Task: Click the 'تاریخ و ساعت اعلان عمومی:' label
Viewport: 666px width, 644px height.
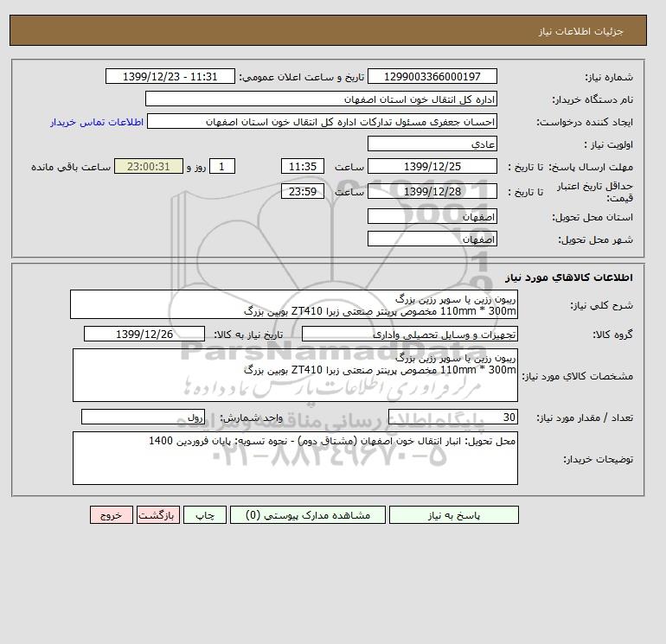Action: [x=302, y=77]
